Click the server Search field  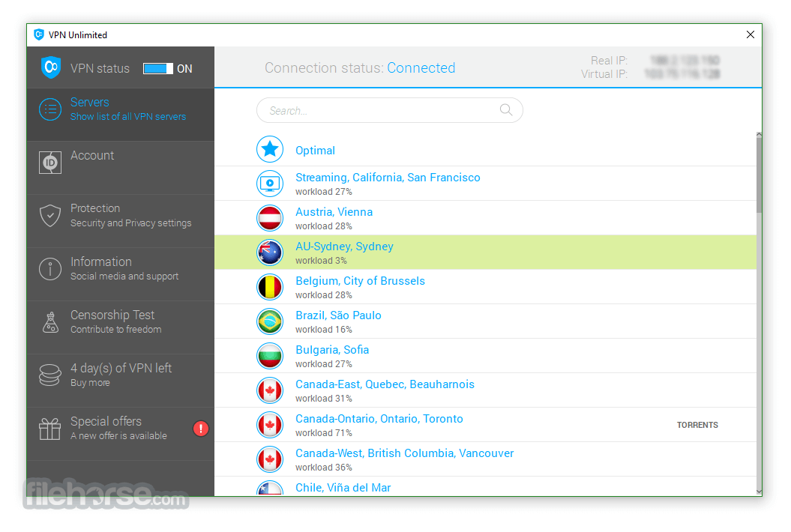(x=389, y=110)
